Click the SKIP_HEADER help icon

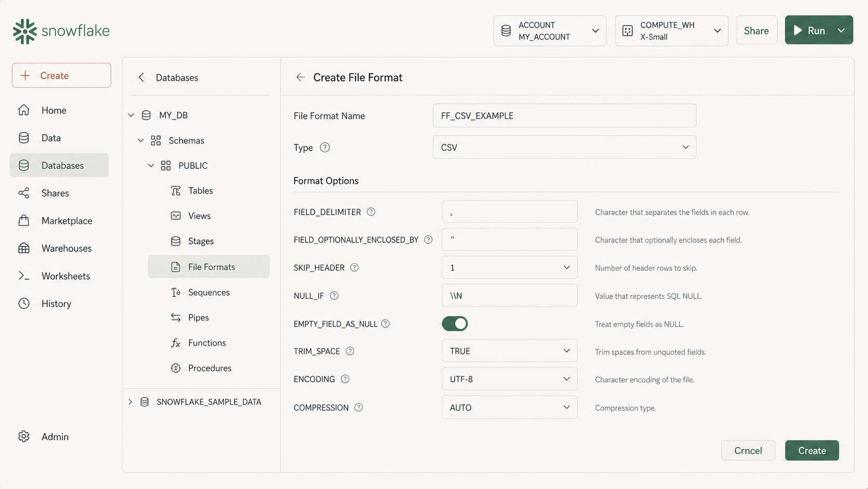pyautogui.click(x=355, y=268)
